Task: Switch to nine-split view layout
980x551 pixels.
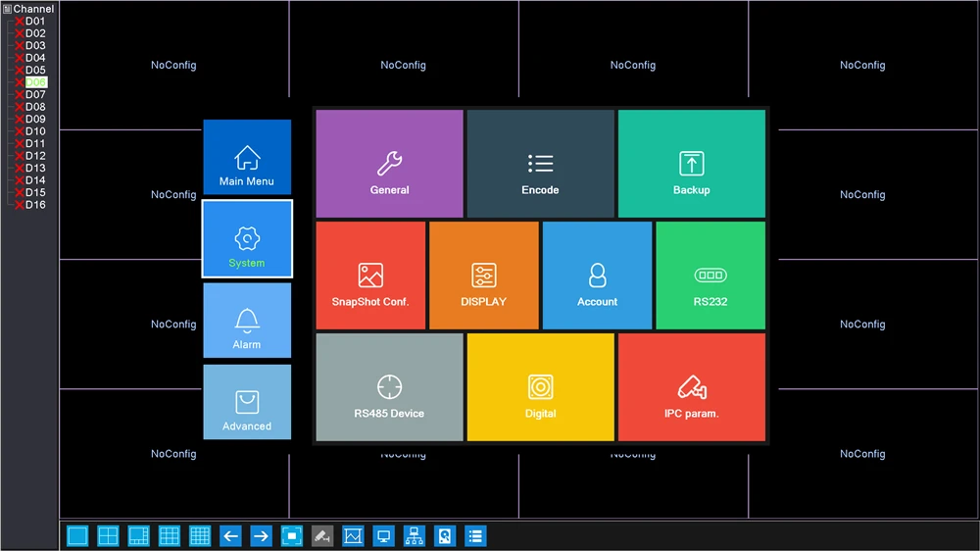Action: coord(170,536)
